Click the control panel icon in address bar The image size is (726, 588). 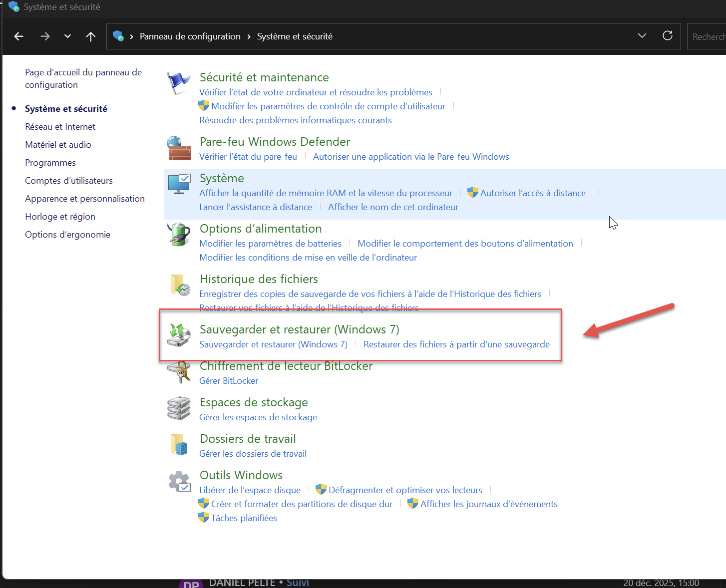[x=118, y=36]
